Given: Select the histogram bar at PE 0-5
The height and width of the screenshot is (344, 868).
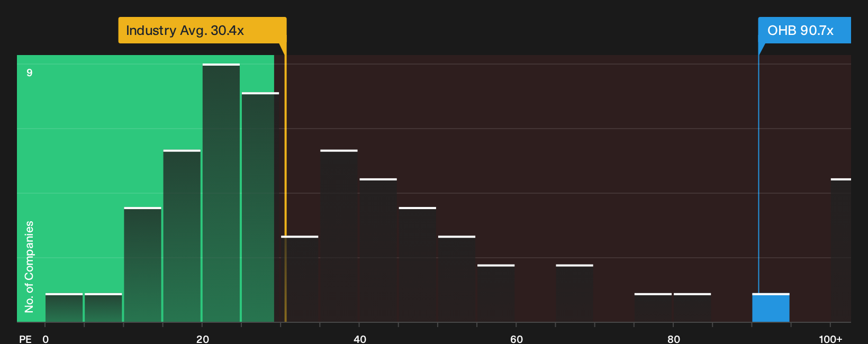Looking at the screenshot, I should [x=64, y=307].
